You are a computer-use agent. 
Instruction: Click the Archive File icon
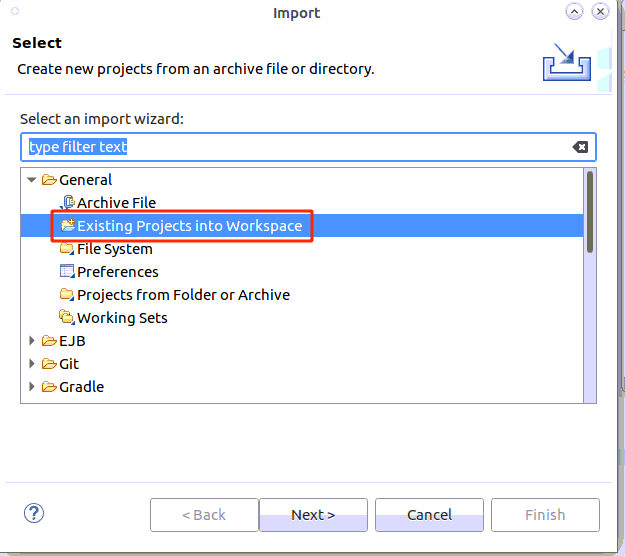click(67, 203)
